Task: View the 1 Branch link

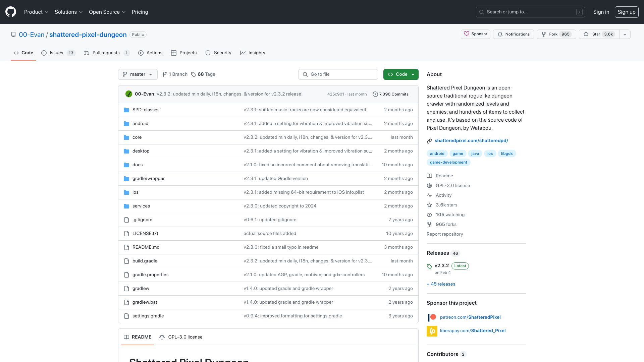Action: click(x=175, y=74)
